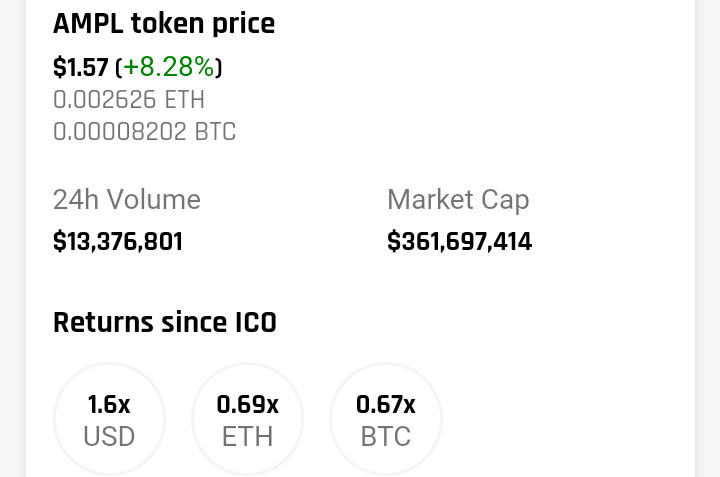
Task: Click the 0.002626 ETH price value
Action: 128,100
